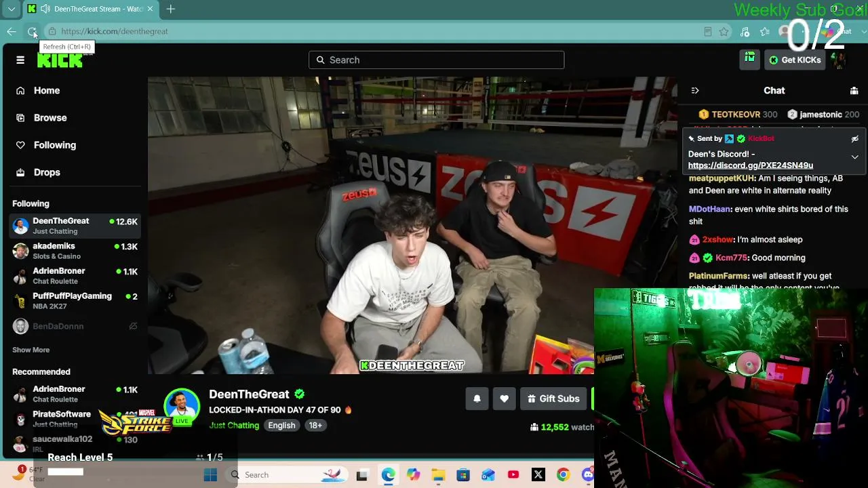The height and width of the screenshot is (488, 868).
Task: Open a new browser tab with the plus icon
Action: click(171, 9)
